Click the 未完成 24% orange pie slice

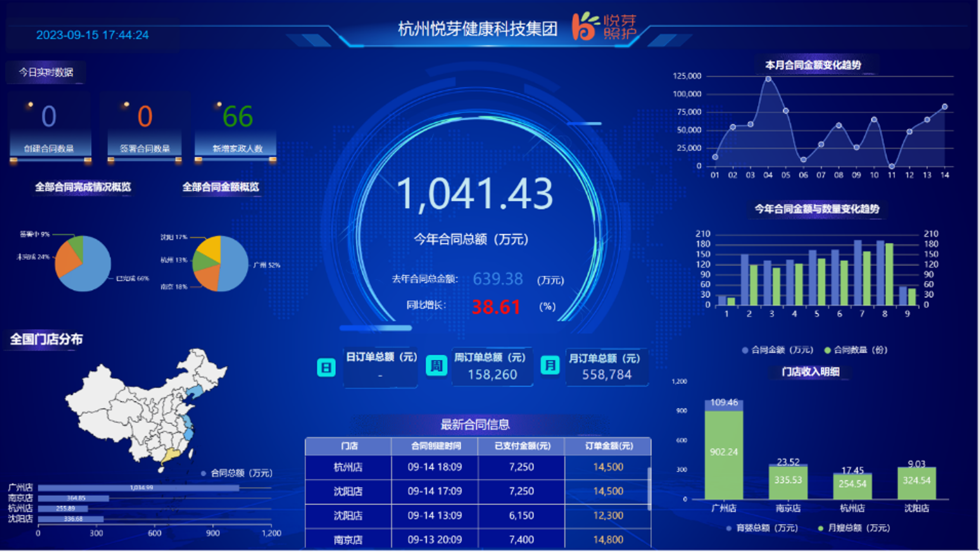[67, 259]
